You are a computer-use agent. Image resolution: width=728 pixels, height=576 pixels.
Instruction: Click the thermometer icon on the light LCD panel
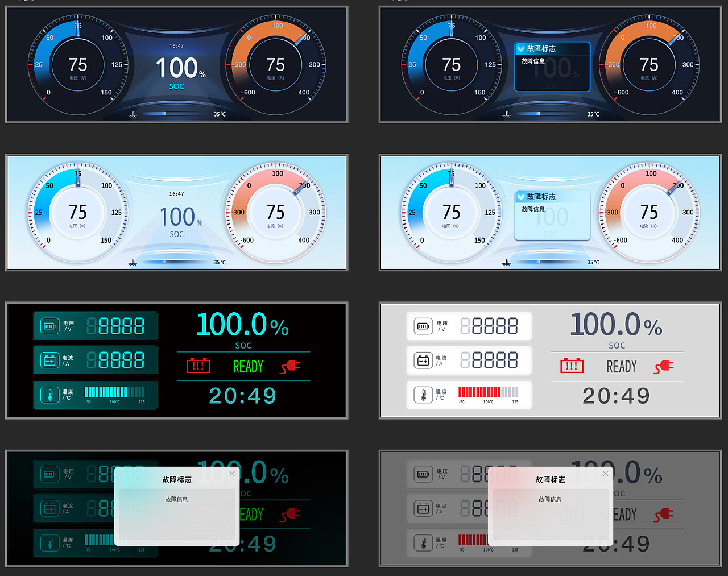pos(423,395)
